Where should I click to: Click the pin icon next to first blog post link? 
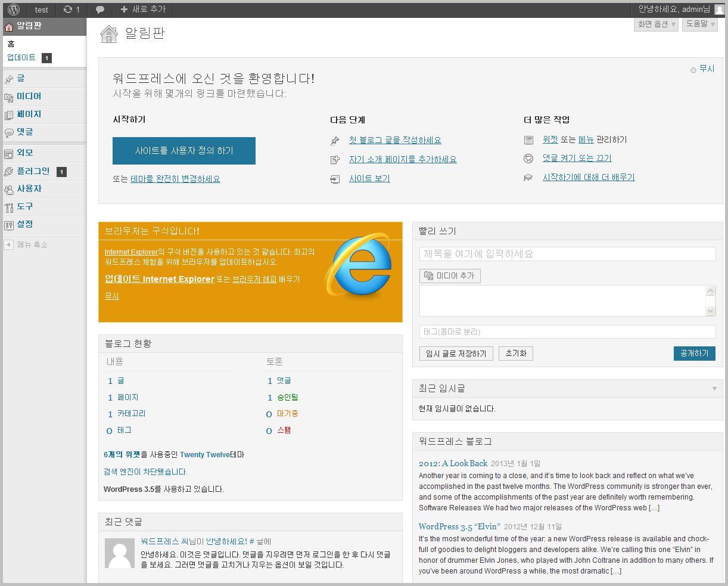pos(335,141)
